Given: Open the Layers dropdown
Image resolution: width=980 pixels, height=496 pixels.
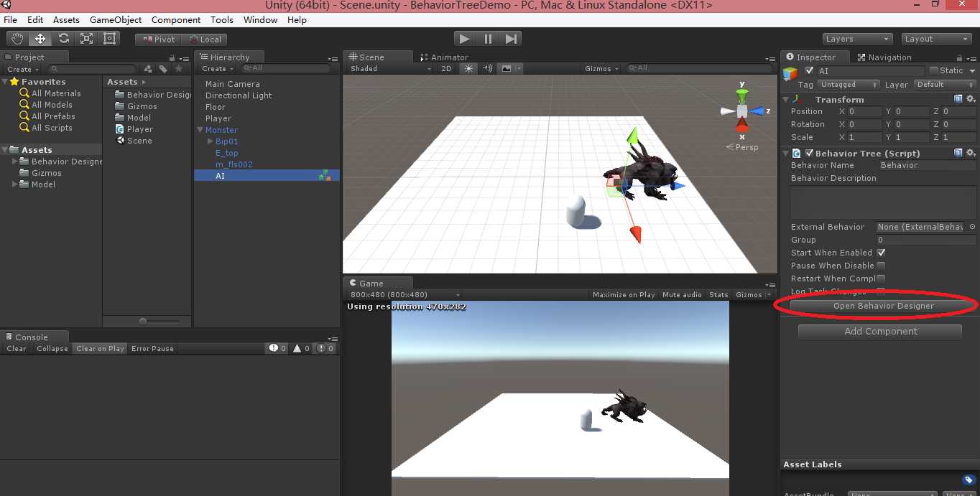Looking at the screenshot, I should (857, 39).
